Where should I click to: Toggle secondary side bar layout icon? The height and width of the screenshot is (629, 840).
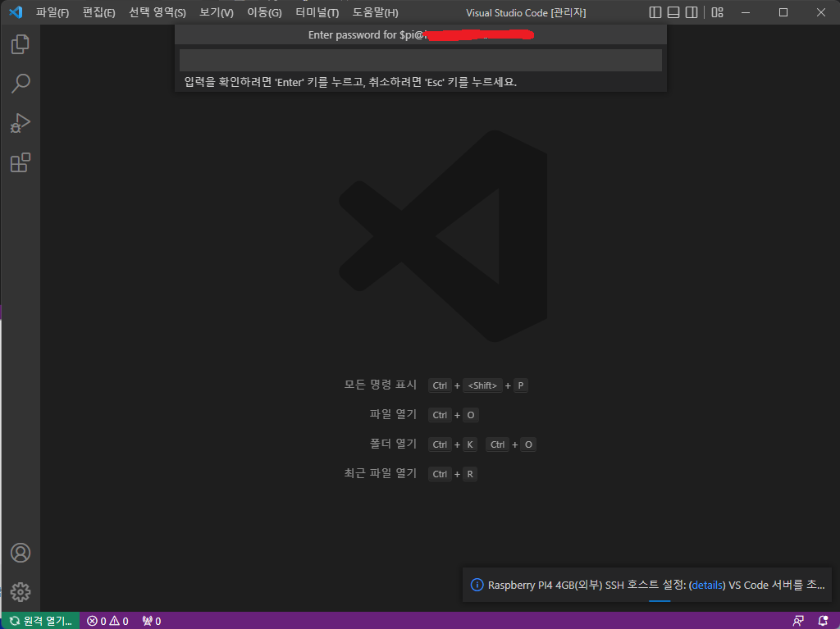tap(692, 12)
